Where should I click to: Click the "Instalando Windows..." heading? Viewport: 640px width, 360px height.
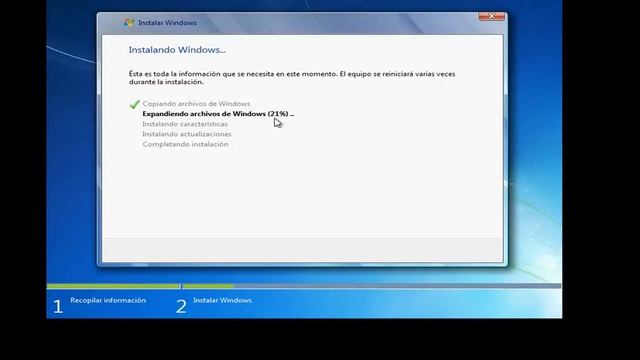[177, 50]
